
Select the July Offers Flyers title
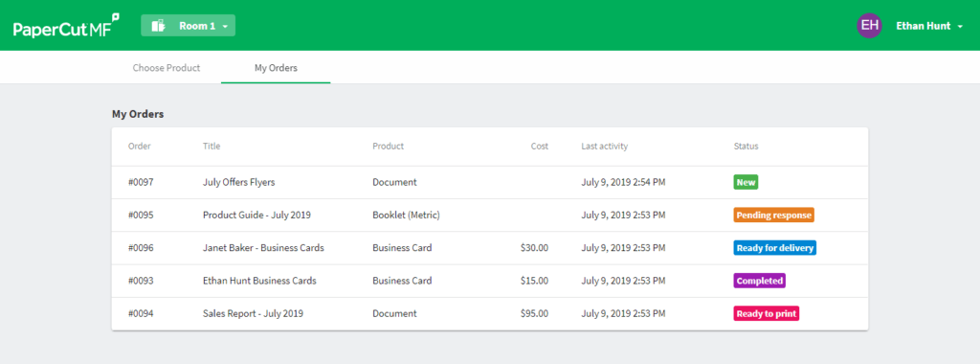click(238, 183)
